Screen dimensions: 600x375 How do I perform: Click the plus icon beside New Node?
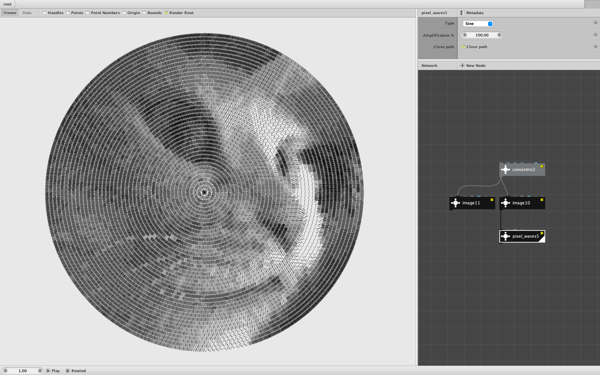[x=462, y=65]
